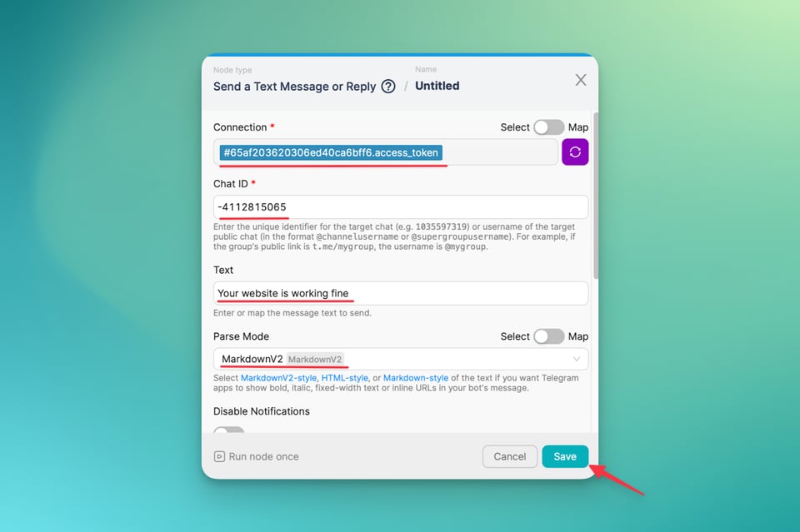Click the dialog's vertical scrollbar
Image resolution: width=800 pixels, height=532 pixels.
pos(595,195)
